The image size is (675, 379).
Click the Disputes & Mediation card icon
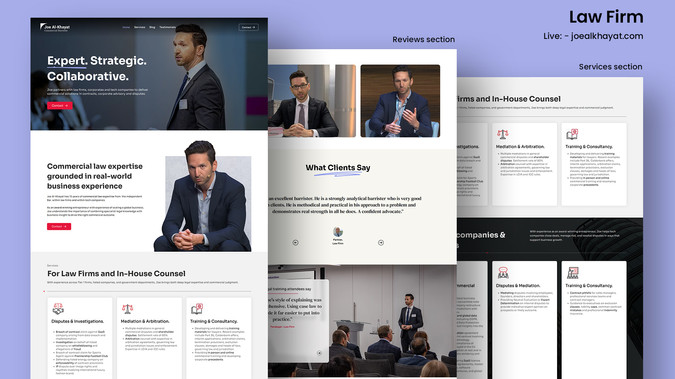[503, 273]
